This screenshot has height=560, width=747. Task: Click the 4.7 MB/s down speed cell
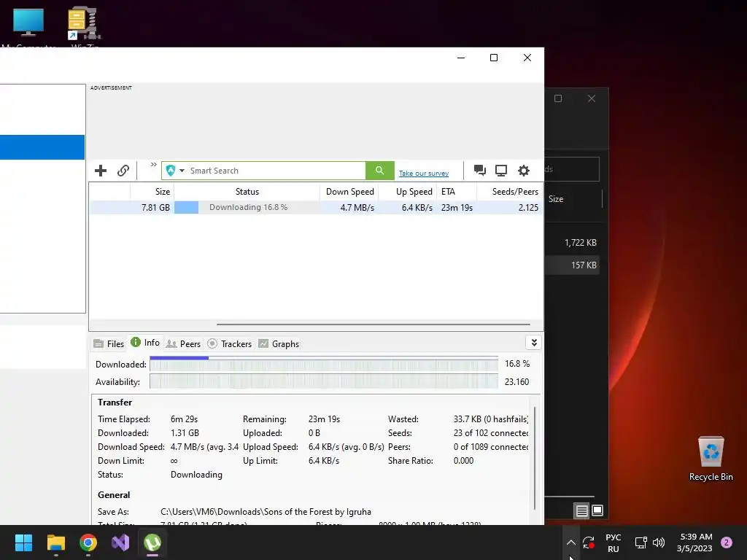[x=357, y=208]
